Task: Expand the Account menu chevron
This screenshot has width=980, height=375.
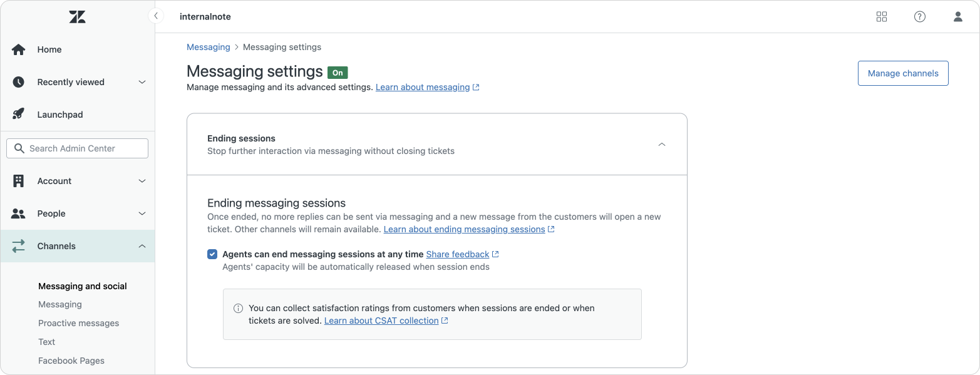Action: [x=142, y=181]
